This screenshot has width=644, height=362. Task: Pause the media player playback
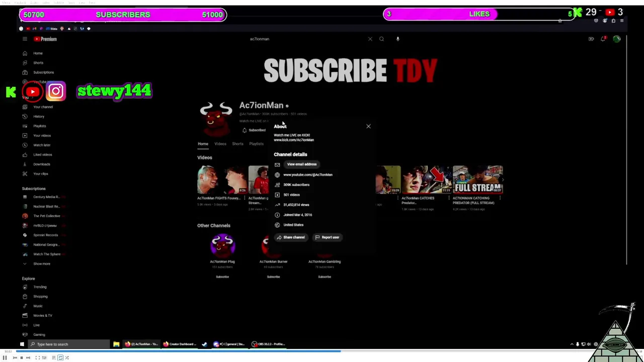tap(5, 358)
